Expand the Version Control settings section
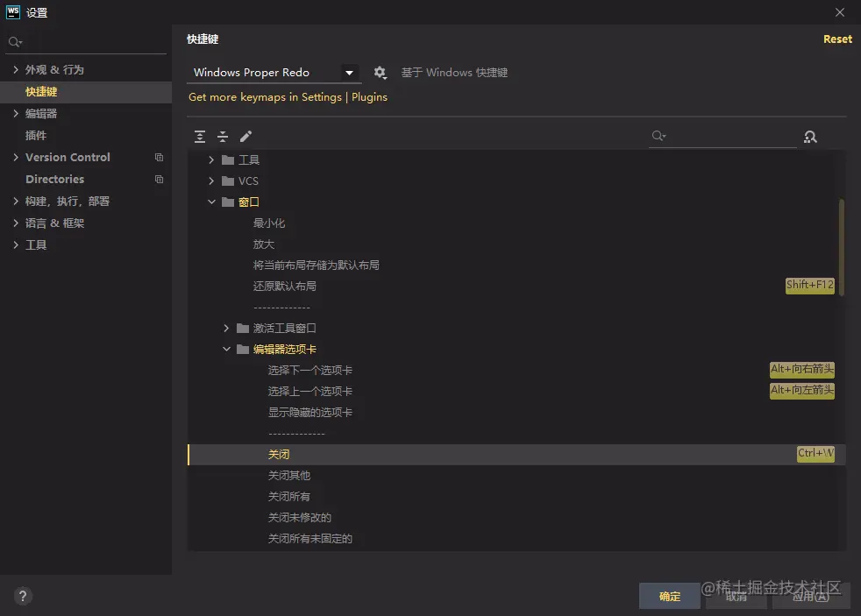Viewport: 861px width, 616px height. click(16, 158)
